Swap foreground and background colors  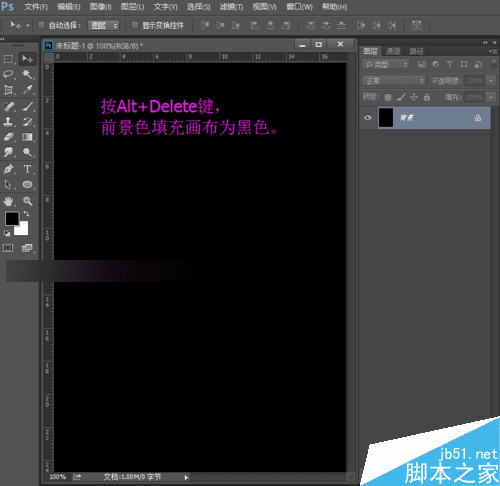point(26,214)
